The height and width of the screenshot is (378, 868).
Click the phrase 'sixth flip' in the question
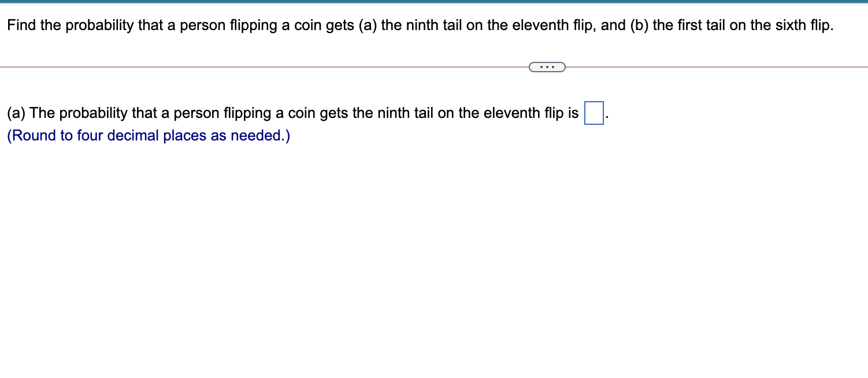[804, 25]
